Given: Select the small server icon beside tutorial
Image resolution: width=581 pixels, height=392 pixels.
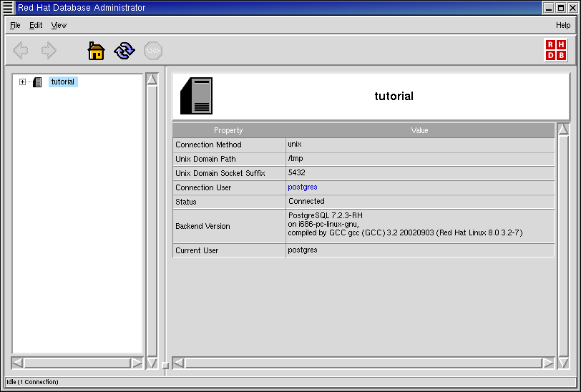Looking at the screenshot, I should [37, 82].
